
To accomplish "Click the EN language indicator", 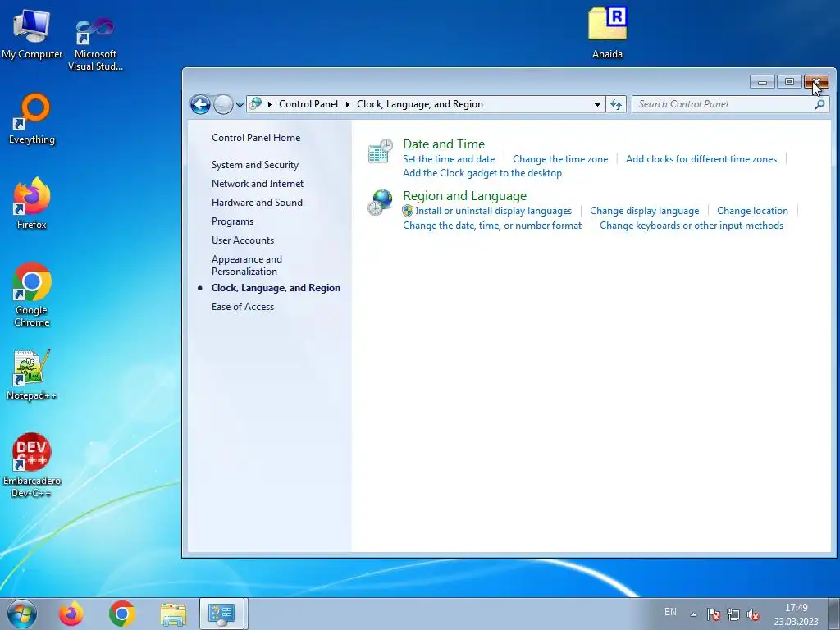I will [670, 612].
